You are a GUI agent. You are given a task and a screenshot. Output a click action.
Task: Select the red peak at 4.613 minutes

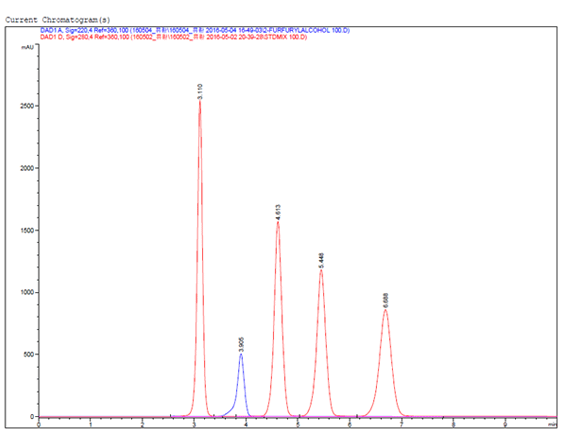point(278,318)
